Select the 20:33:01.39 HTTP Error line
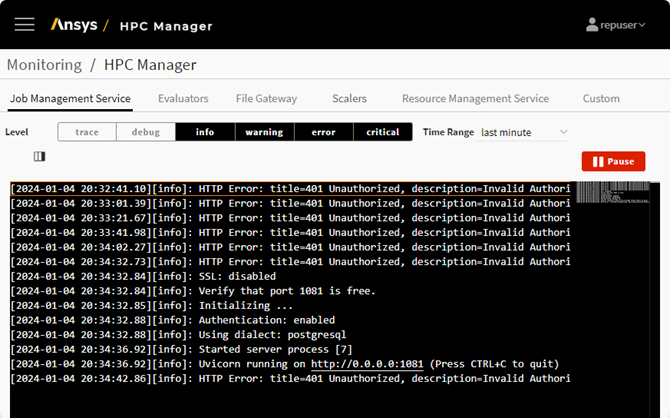 (290, 203)
